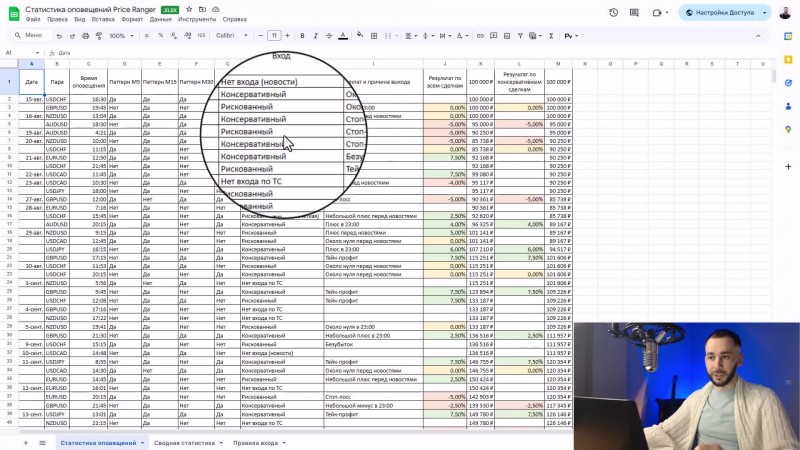Click the Настройки Доступа share button
Viewport: 800px width, 450px height.
(719, 13)
